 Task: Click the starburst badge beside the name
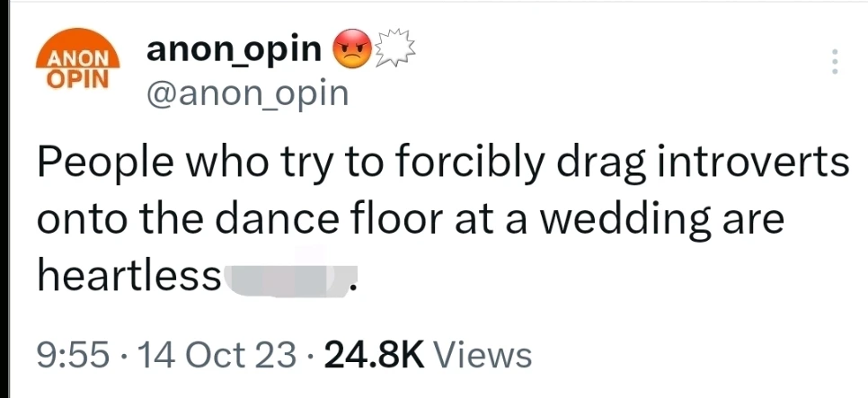pyautogui.click(x=394, y=49)
